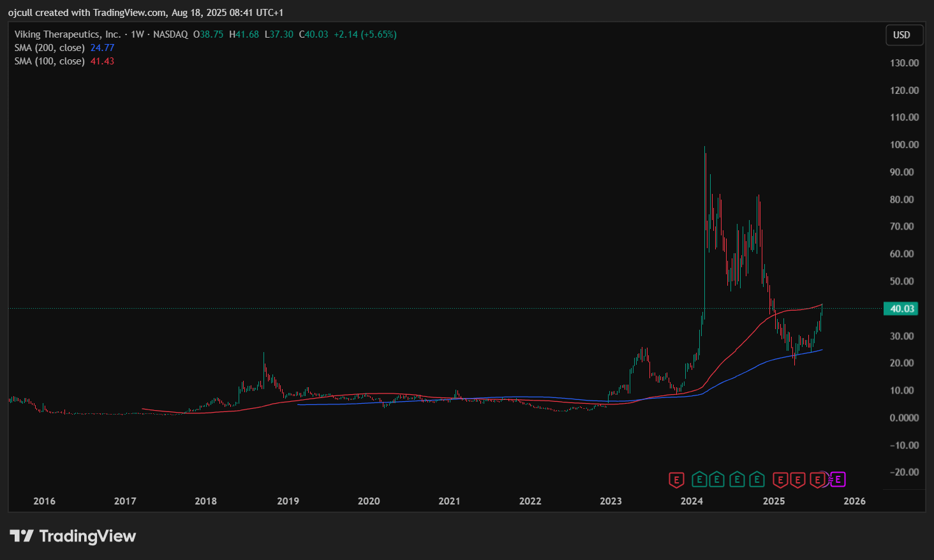Click the second green earnings marker from left
934x560 pixels.
point(716,479)
